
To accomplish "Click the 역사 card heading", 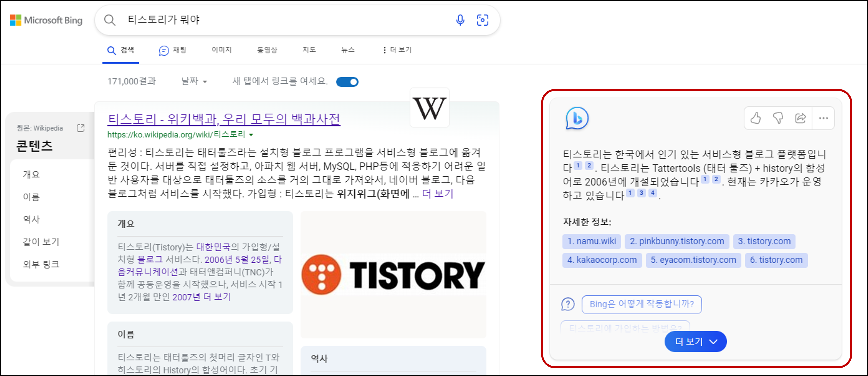I will pos(319,358).
